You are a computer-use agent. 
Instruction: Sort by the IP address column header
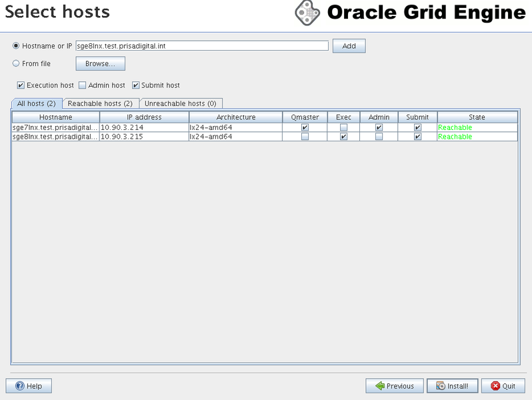(144, 117)
